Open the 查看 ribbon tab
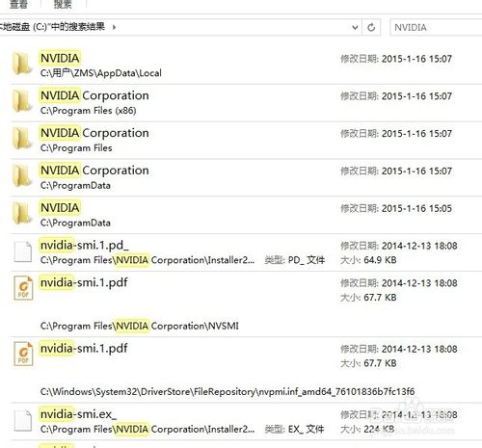This screenshot has width=482, height=448. click(x=18, y=4)
